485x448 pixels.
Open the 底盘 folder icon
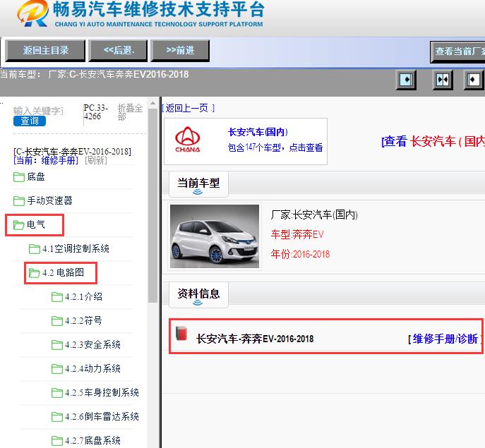tap(19, 177)
